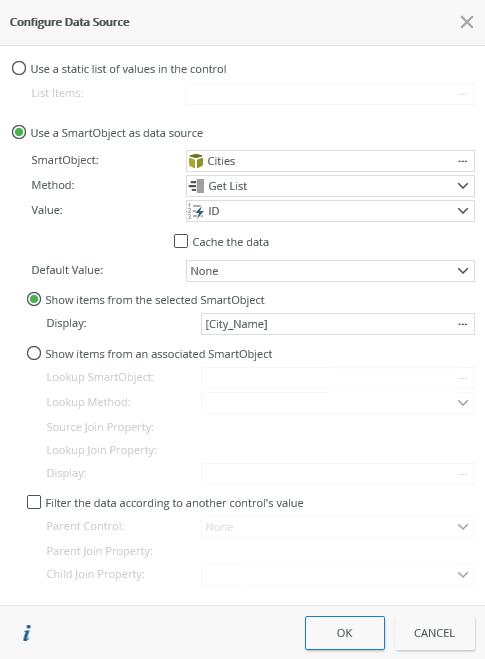The width and height of the screenshot is (485, 659).
Task: Choose Show items from an associated SmartObject
Action: tap(34, 353)
